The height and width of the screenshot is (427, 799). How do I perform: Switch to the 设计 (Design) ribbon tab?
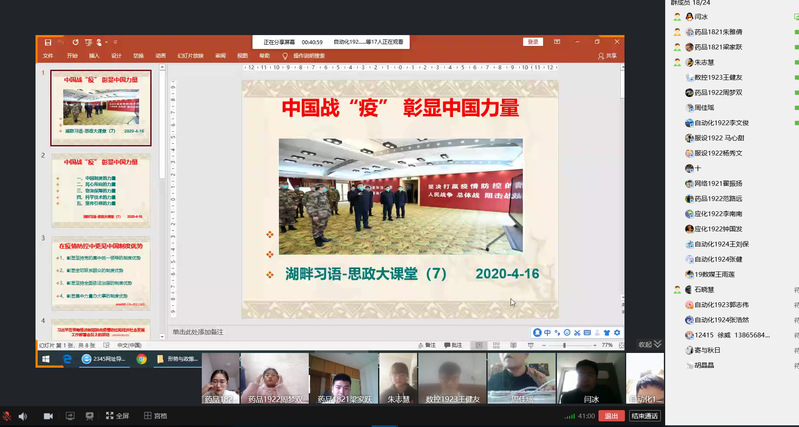tap(116, 56)
